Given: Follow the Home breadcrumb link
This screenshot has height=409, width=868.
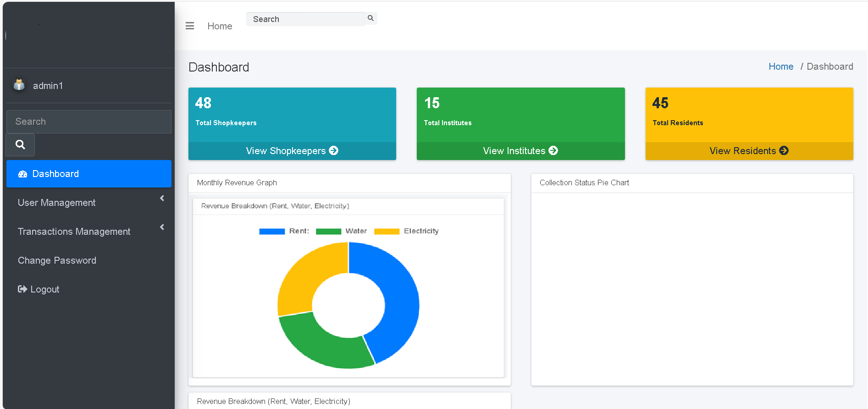Looking at the screenshot, I should point(780,66).
